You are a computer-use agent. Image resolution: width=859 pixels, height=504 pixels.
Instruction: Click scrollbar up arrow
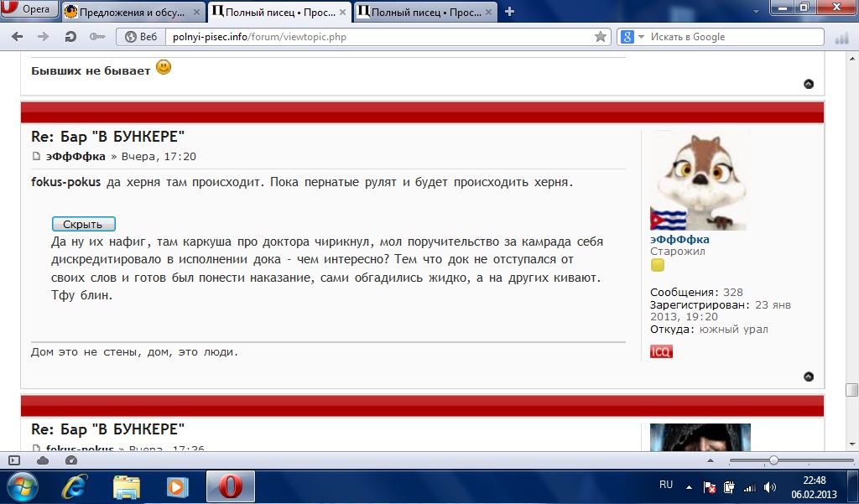[852, 59]
